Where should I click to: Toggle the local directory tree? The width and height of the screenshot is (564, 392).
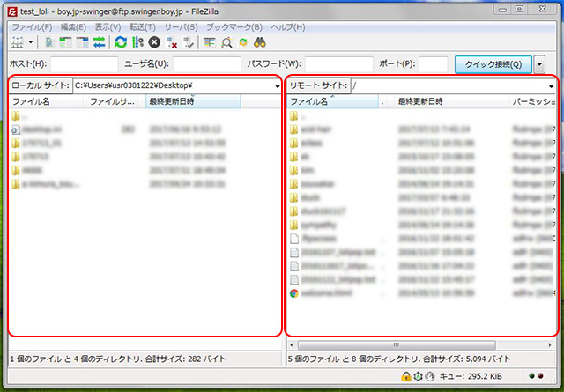tap(65, 42)
